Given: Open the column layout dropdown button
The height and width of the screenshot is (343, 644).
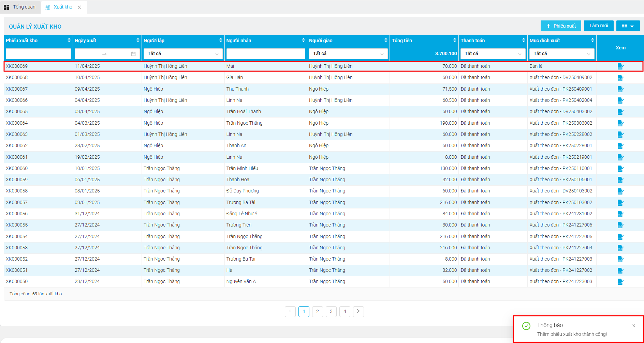Looking at the screenshot, I should [x=628, y=26].
